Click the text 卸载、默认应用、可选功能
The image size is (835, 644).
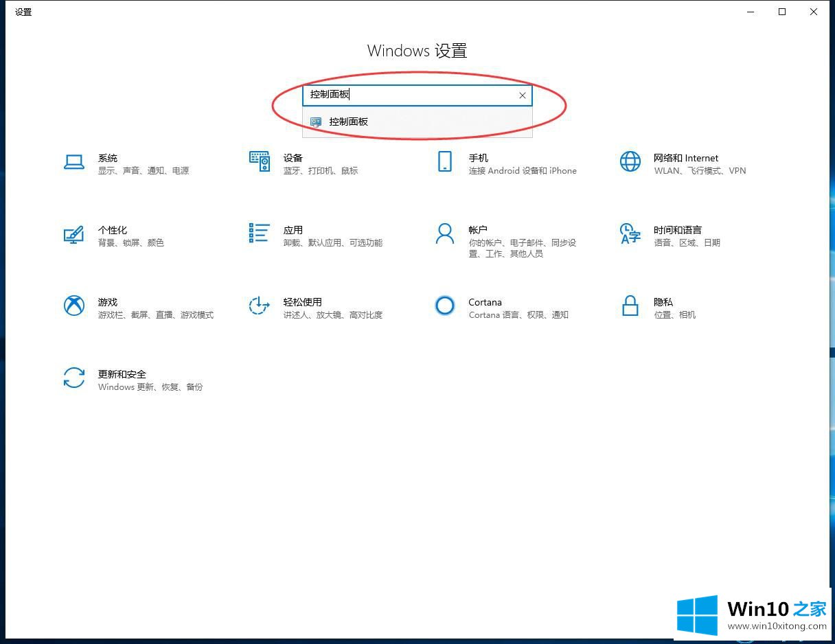333,243
